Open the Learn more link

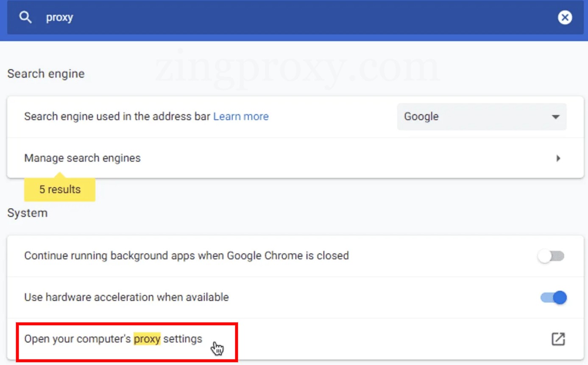[241, 116]
